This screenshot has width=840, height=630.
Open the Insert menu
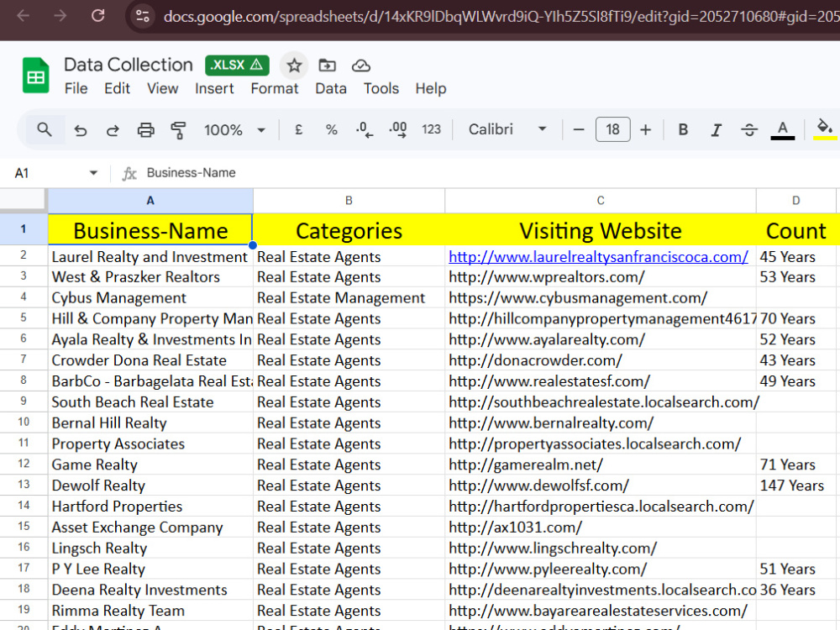tap(214, 88)
